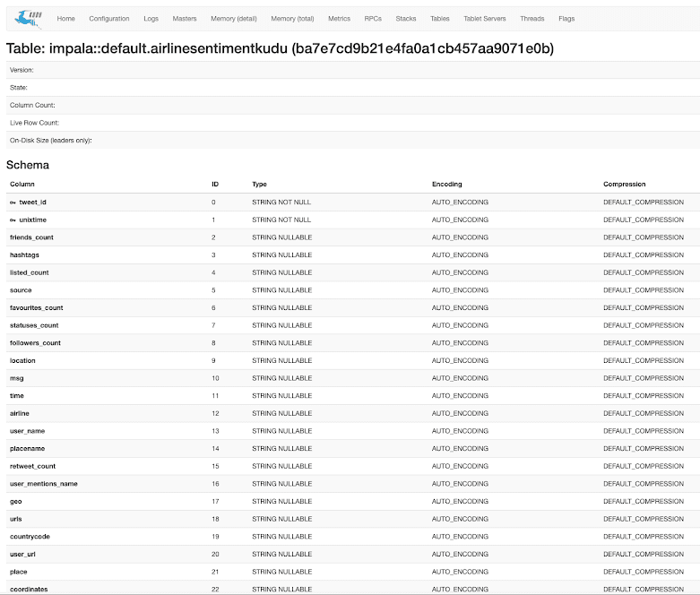This screenshot has width=700, height=595.
Task: Click ID value 20 in user_url row
Action: [215, 555]
